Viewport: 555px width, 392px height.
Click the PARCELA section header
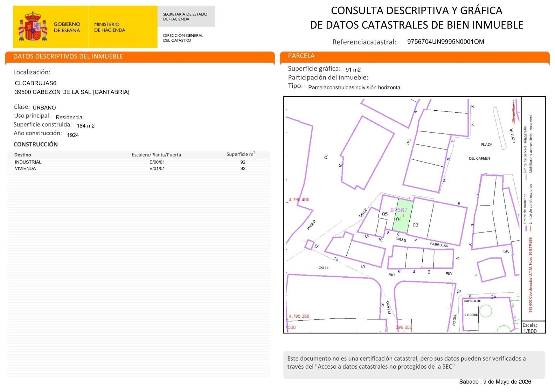tap(301, 56)
